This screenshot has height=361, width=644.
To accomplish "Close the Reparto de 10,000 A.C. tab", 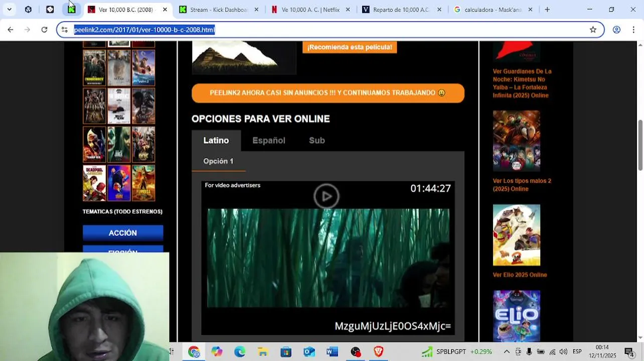I will [x=439, y=10].
